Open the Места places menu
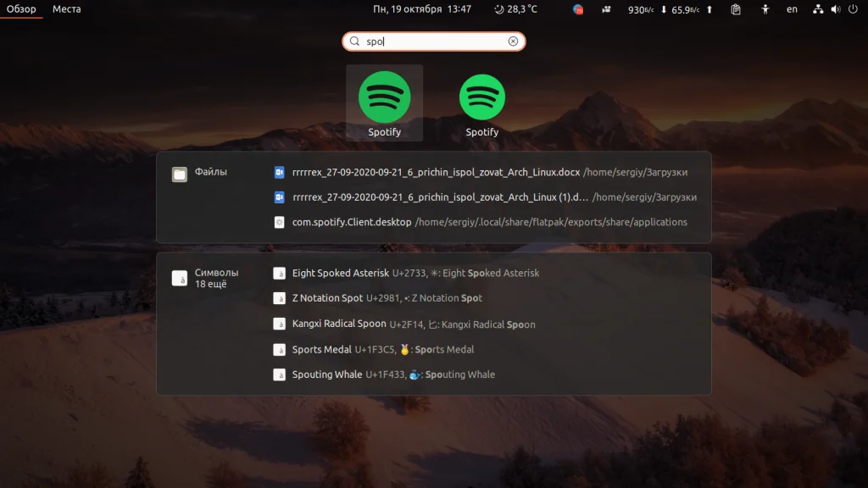The image size is (868, 488). [x=66, y=8]
